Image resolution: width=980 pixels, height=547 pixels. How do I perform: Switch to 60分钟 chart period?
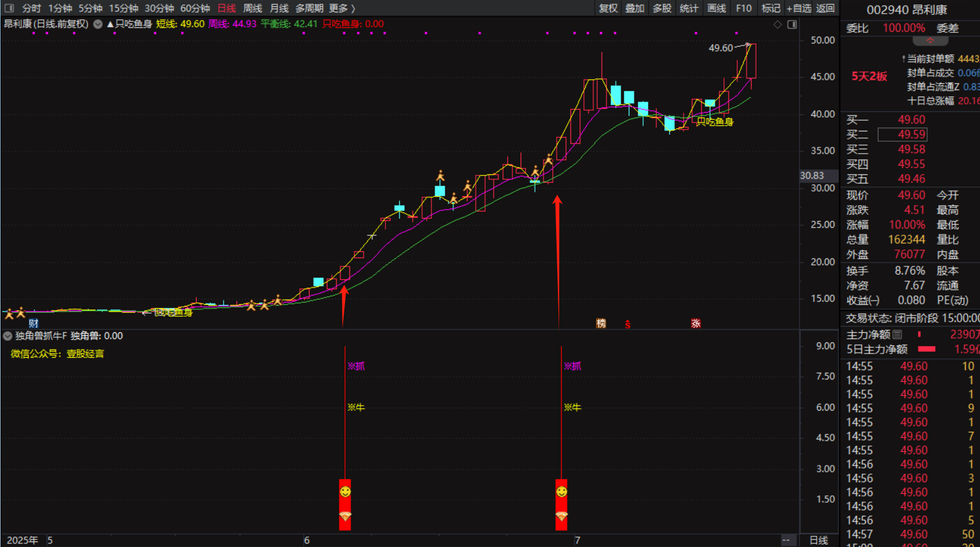195,8
